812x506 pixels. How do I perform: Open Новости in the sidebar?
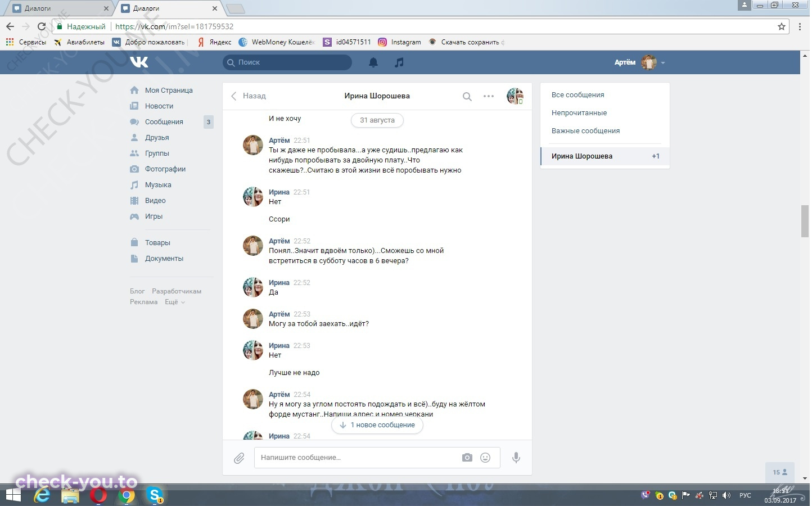coord(152,106)
